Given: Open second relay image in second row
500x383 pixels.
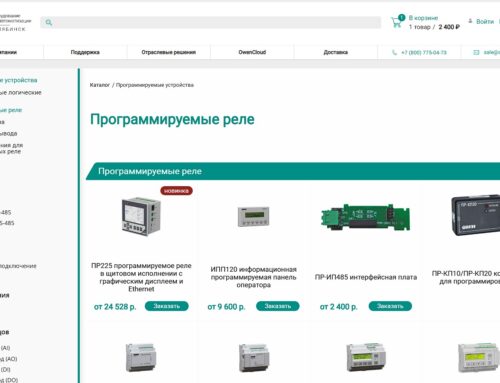Looking at the screenshot, I should [254, 358].
